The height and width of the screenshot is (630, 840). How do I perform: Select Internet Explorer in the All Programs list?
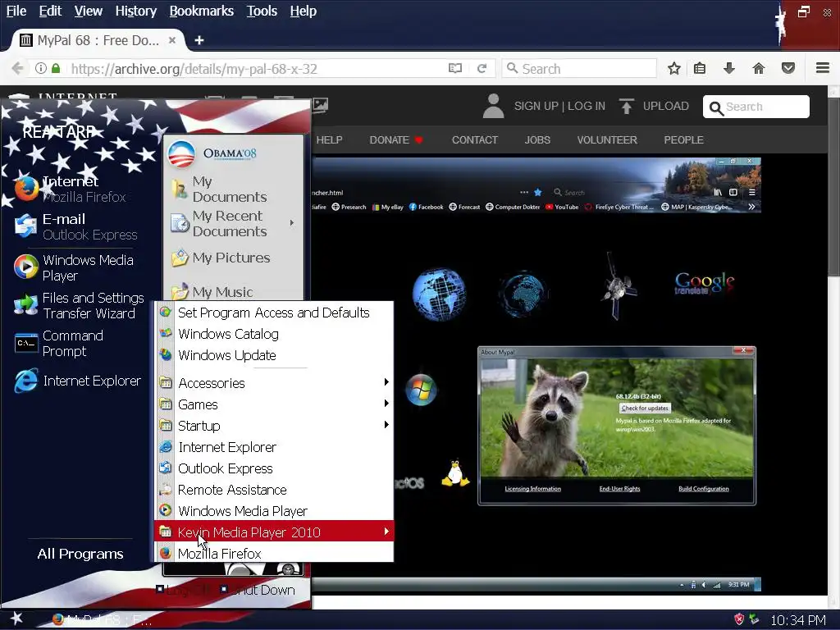click(274, 447)
